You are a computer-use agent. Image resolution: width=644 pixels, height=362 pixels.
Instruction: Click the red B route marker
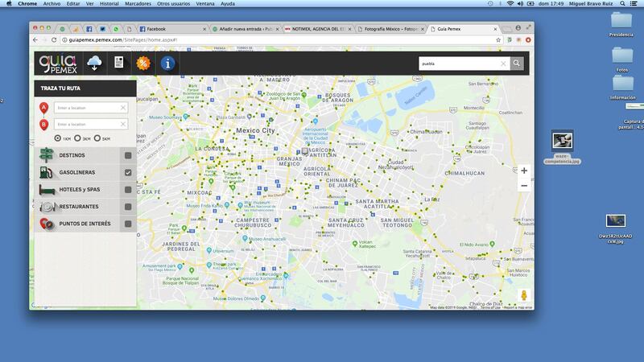pos(44,125)
